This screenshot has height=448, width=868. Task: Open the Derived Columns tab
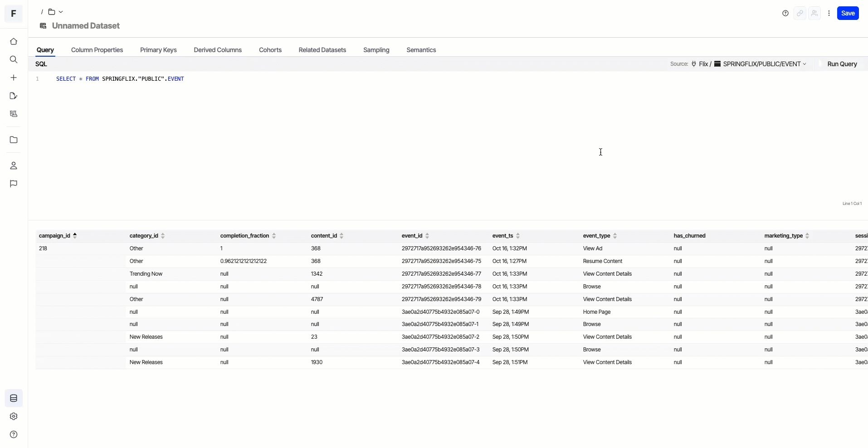(218, 50)
